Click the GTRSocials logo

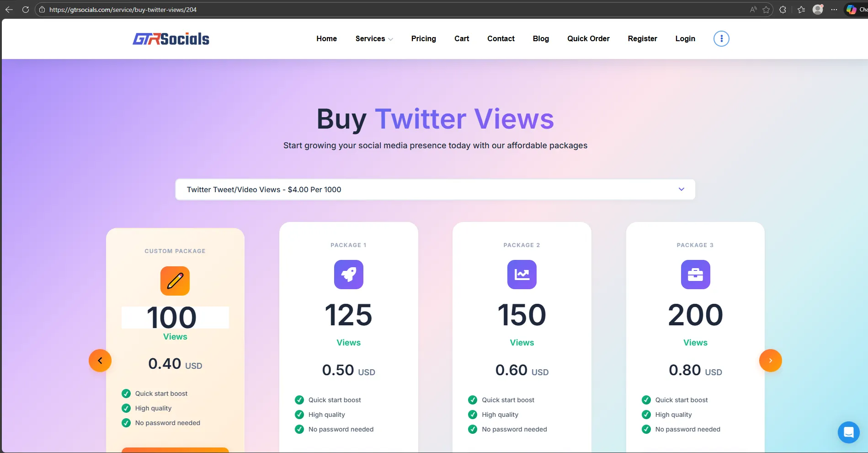[x=171, y=38]
